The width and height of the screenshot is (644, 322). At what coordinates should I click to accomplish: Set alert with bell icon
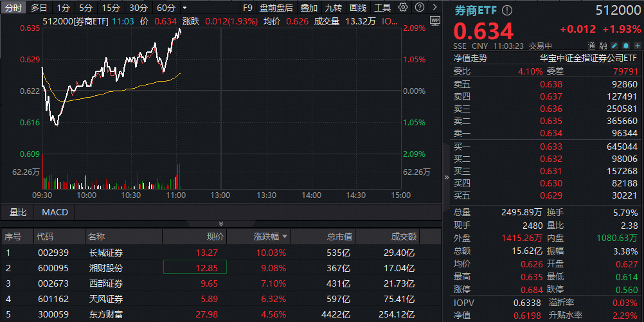click(x=626, y=46)
